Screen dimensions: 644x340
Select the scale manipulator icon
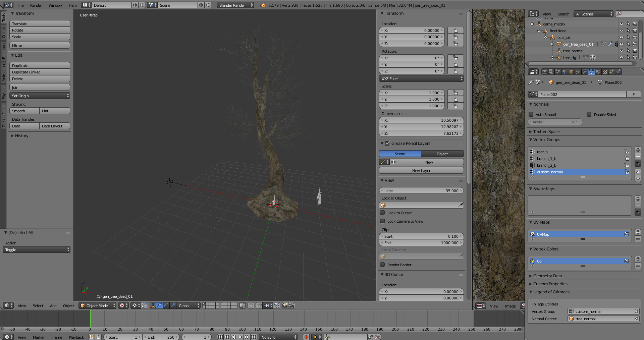click(x=173, y=305)
